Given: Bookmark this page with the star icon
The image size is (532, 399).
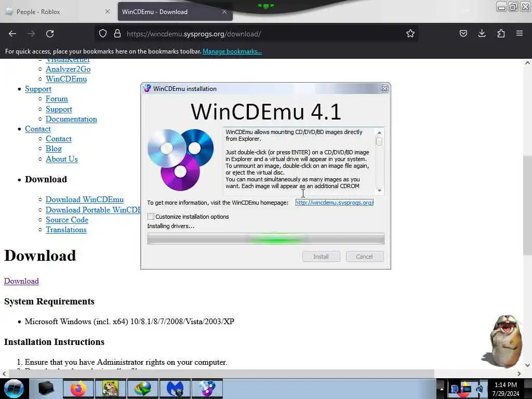Looking at the screenshot, I should pyautogui.click(x=410, y=34).
